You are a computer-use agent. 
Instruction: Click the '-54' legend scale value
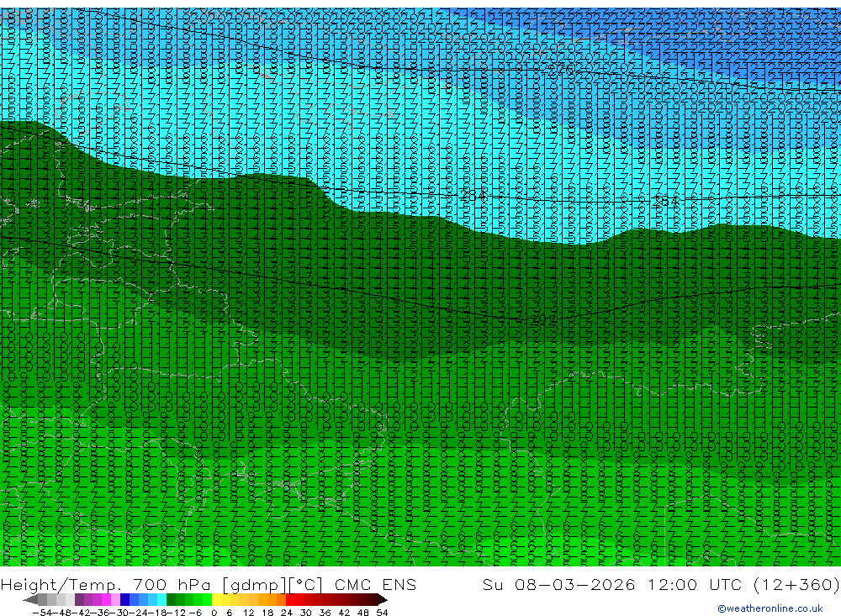point(42,613)
